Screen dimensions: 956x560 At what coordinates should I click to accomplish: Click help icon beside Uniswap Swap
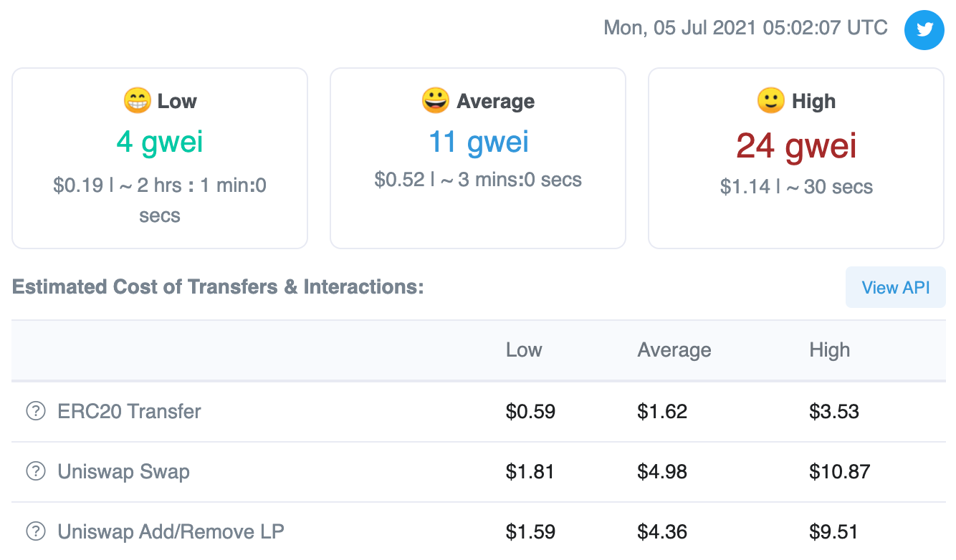pos(36,472)
